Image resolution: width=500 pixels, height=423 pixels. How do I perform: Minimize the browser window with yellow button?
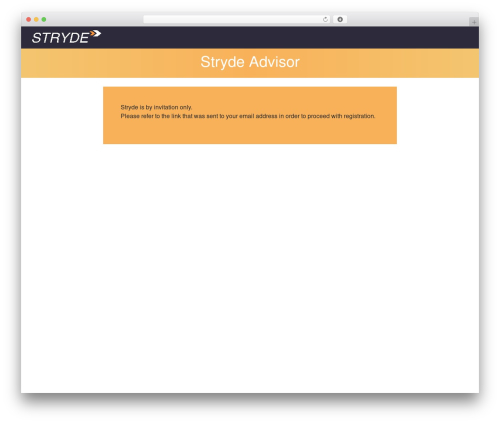(x=36, y=20)
